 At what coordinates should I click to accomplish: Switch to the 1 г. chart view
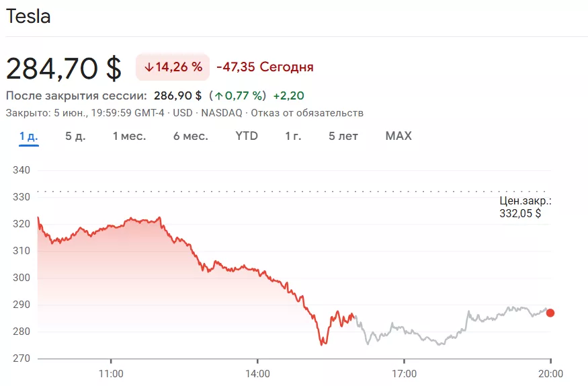tap(293, 137)
